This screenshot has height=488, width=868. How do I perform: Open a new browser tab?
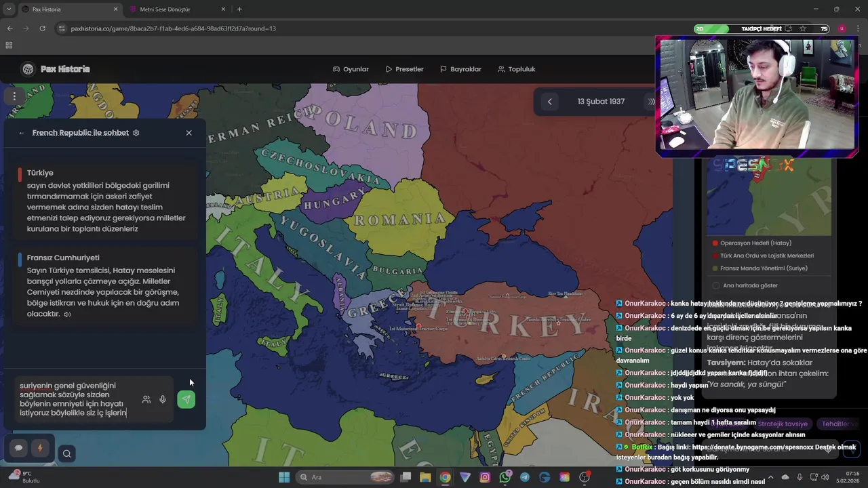point(239,9)
